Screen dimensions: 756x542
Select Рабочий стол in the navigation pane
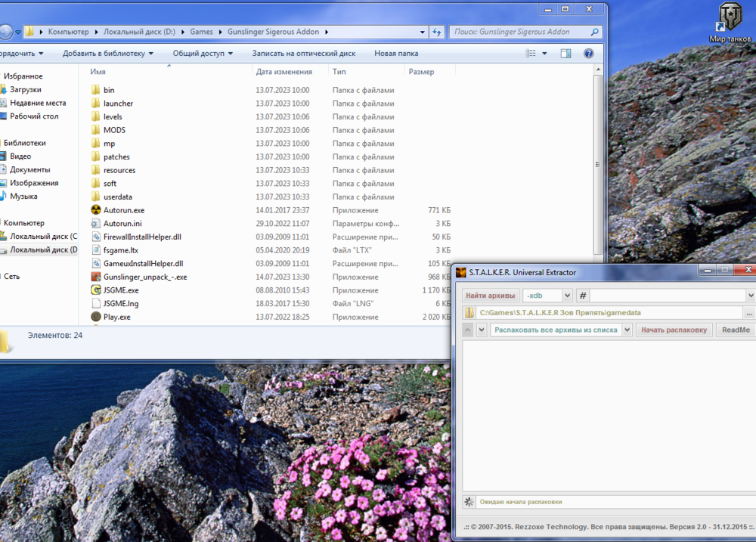[x=33, y=116]
